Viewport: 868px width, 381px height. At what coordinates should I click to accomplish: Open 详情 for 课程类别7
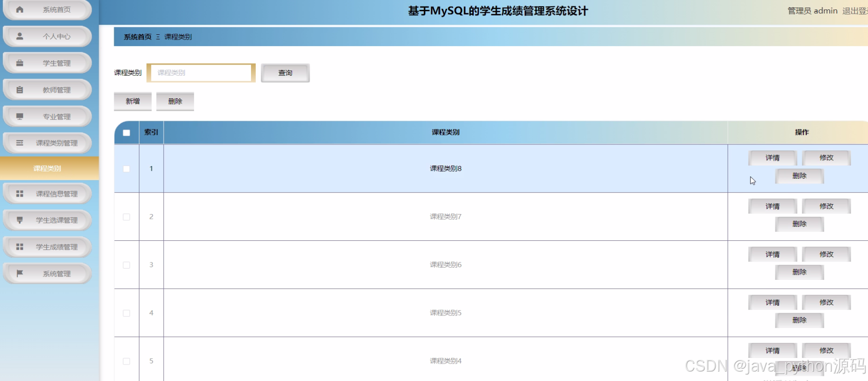(773, 206)
